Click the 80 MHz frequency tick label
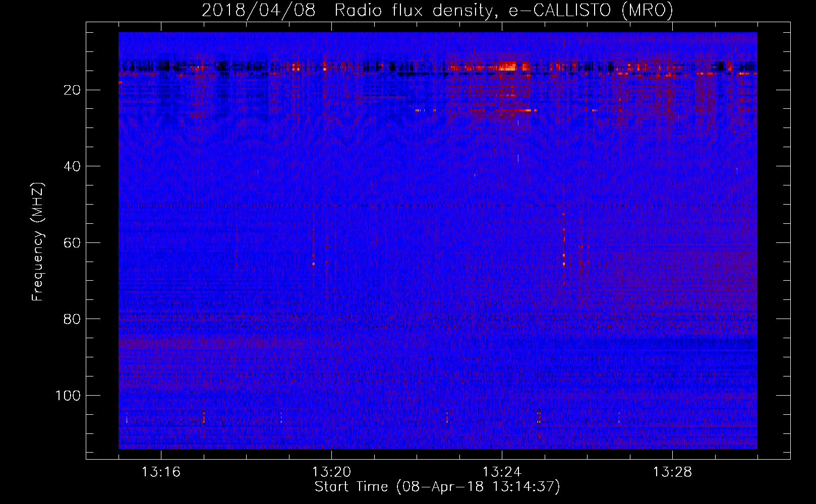 pyautogui.click(x=72, y=319)
